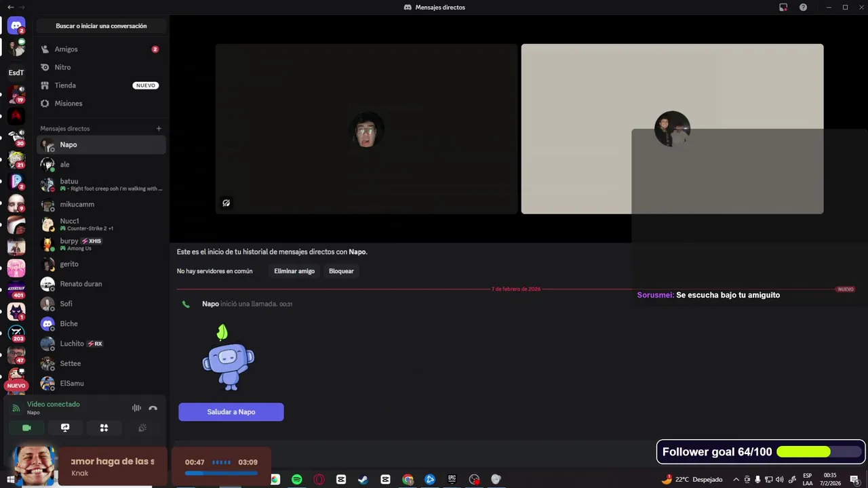The height and width of the screenshot is (488, 868).
Task: Click Eliminar amigo button
Action: coord(294,271)
